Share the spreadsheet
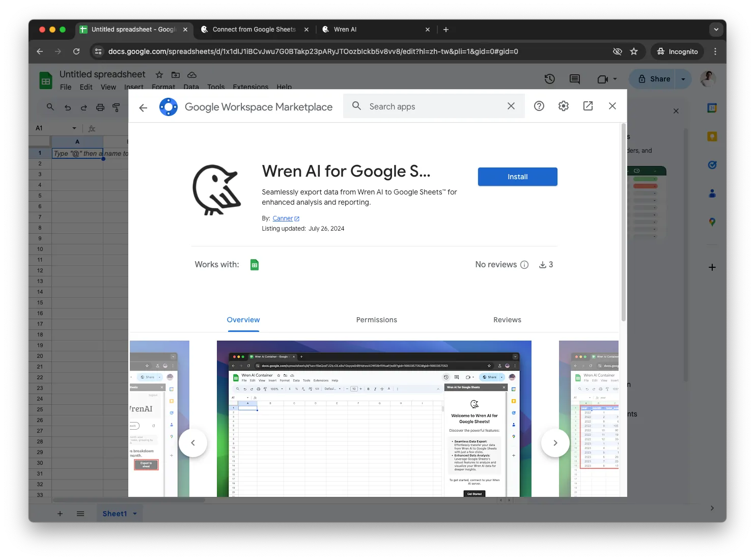The image size is (755, 560). tap(654, 79)
